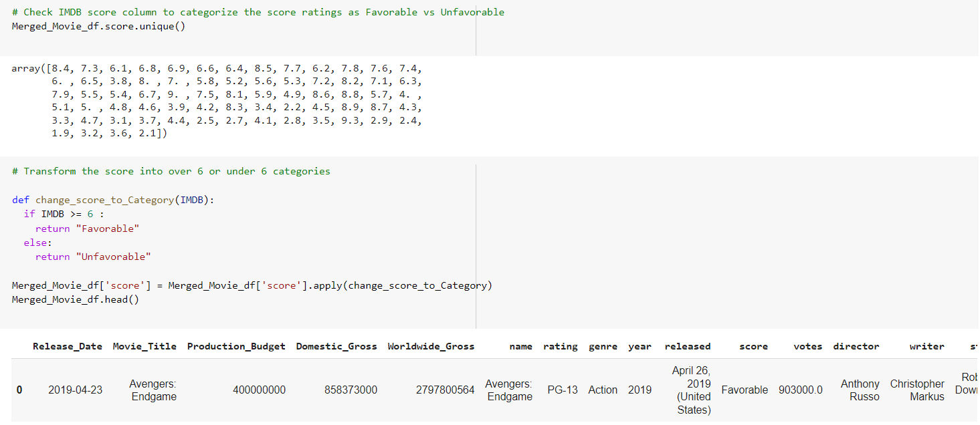This screenshot has width=980, height=425.
Task: Click the 858373000 domestic gross cell
Action: 351,390
